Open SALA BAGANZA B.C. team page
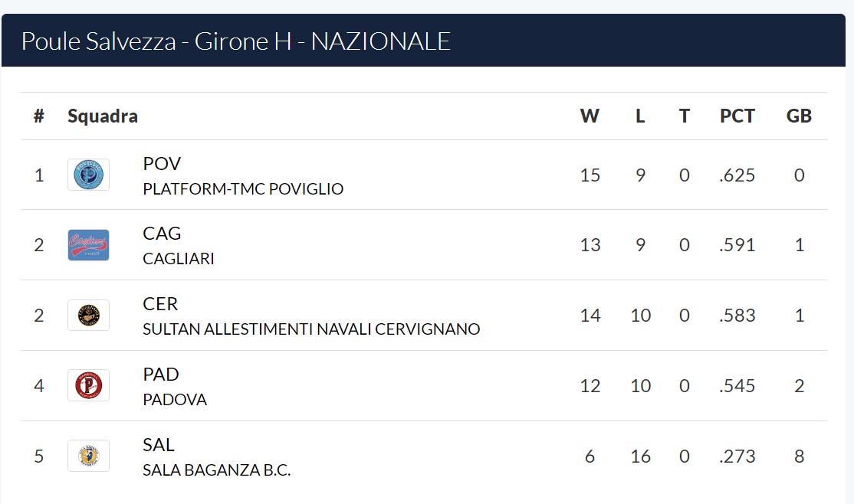 point(217,470)
